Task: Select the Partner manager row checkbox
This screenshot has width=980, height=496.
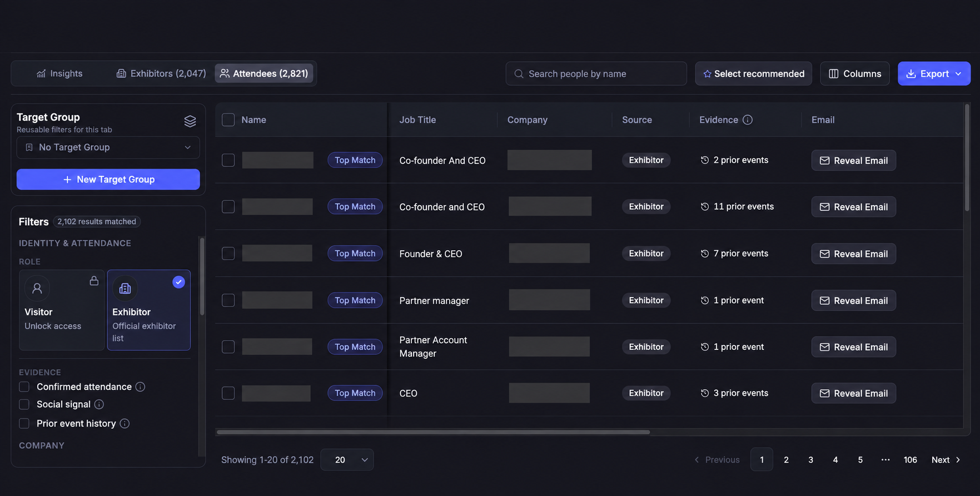Action: pyautogui.click(x=228, y=300)
